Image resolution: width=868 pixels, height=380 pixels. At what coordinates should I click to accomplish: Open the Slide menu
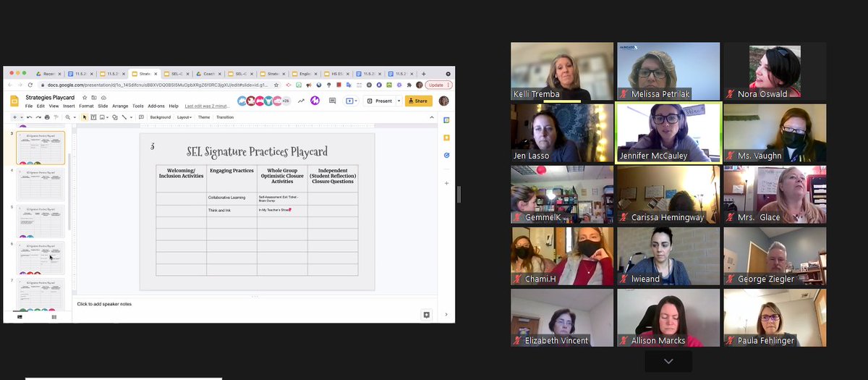103,106
